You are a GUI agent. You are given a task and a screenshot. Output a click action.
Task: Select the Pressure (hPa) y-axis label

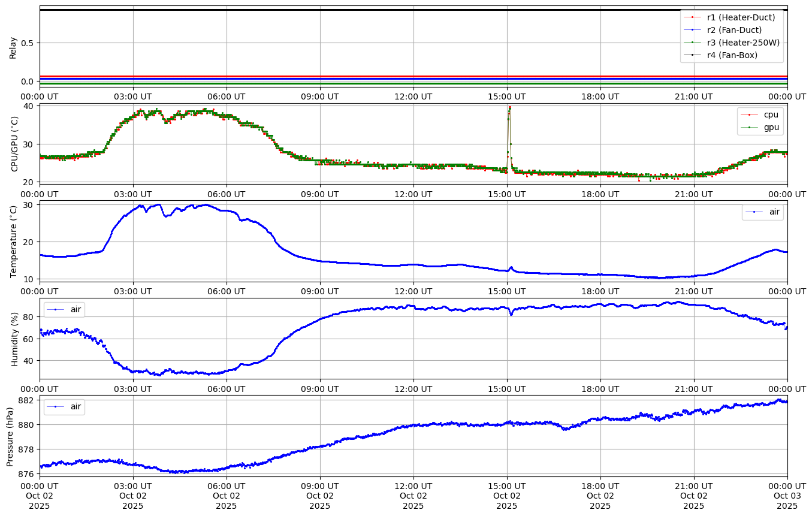(x=10, y=436)
